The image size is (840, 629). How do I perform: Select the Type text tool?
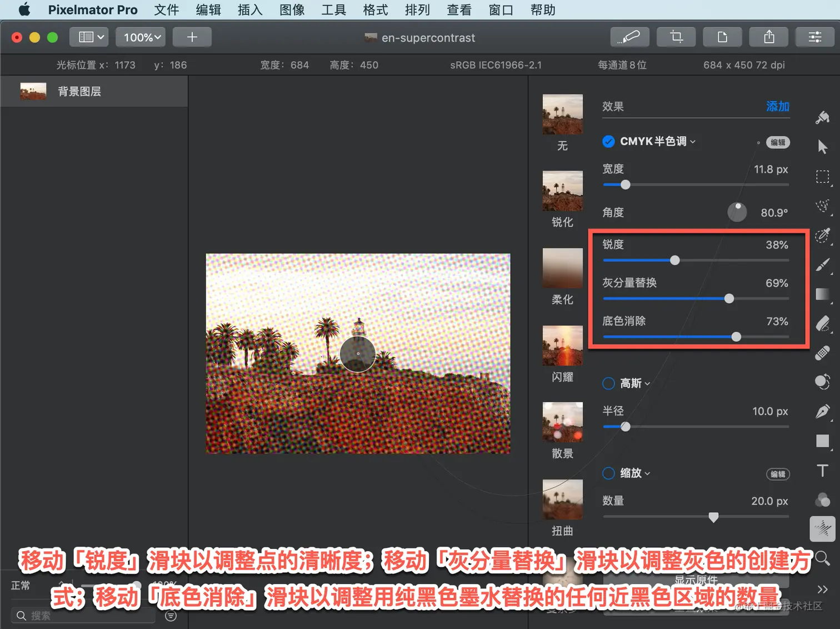point(823,471)
